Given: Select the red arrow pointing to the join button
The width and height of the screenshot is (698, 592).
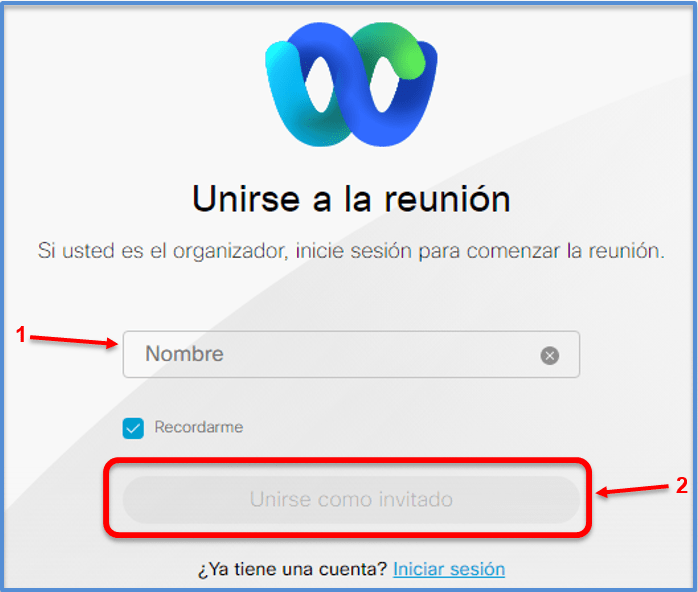Looking at the screenshot, I should click(x=633, y=489).
